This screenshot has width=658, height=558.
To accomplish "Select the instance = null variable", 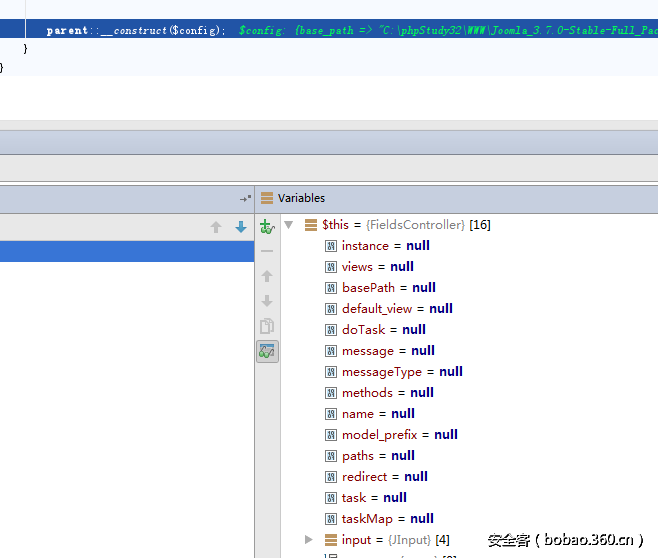I will point(385,246).
